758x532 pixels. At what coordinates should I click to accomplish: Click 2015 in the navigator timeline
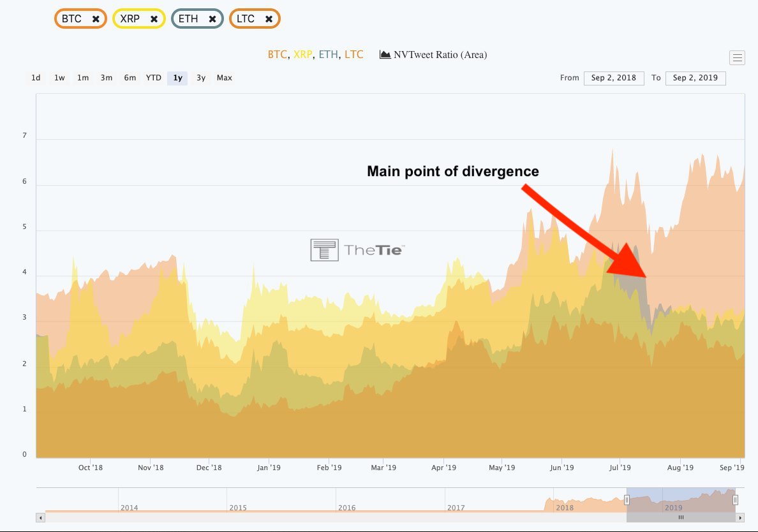coord(238,508)
